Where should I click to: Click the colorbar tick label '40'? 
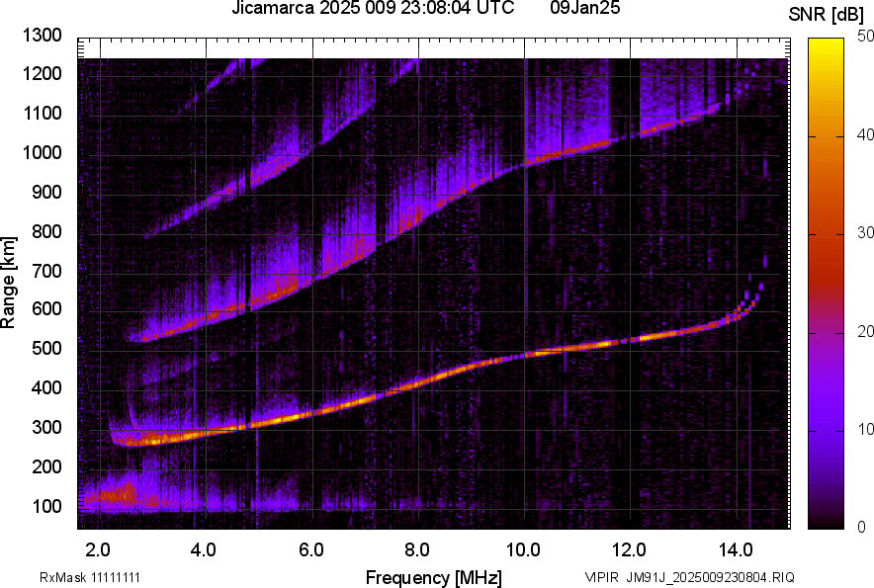(x=866, y=134)
